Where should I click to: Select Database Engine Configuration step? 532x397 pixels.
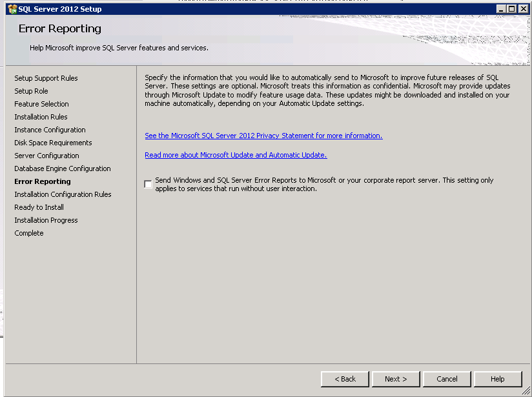63,168
